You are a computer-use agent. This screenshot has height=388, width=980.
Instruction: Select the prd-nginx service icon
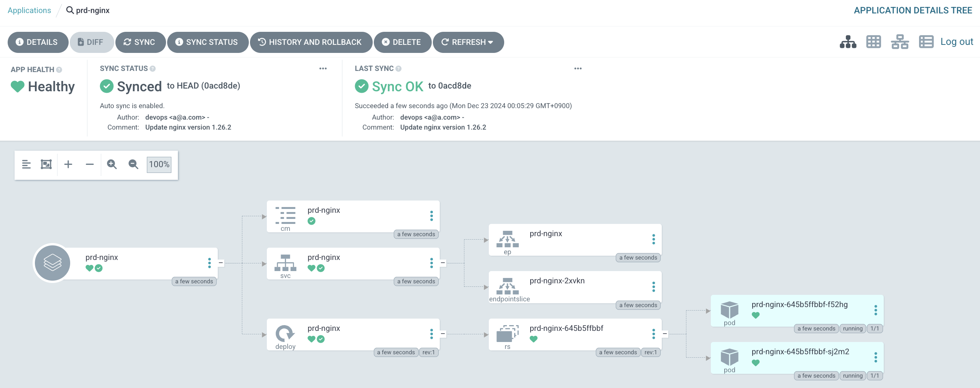[x=285, y=263]
